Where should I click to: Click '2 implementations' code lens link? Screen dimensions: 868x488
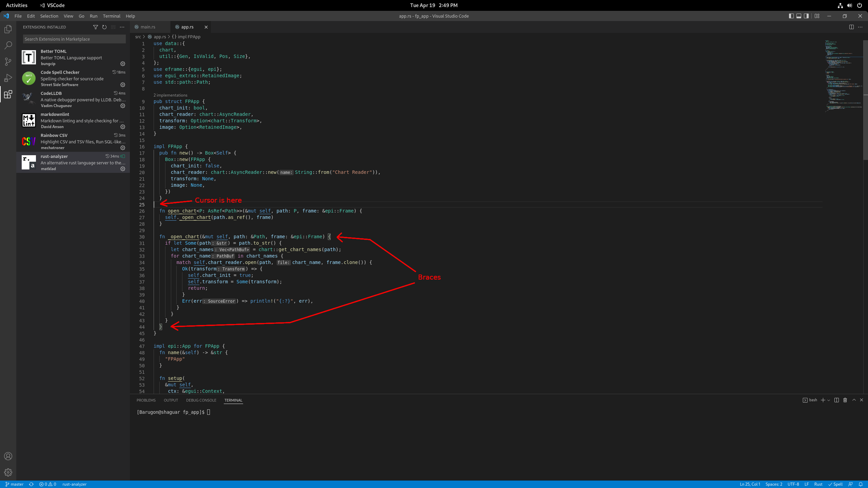tap(170, 95)
